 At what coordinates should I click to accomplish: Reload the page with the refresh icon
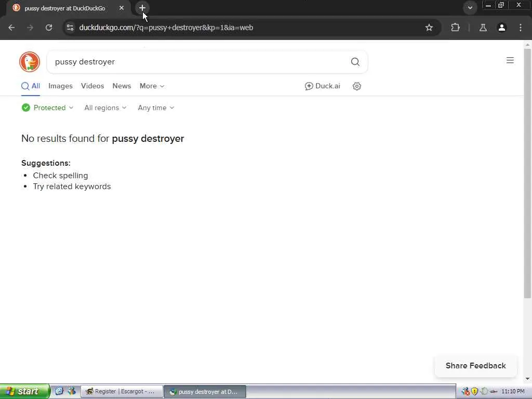(x=49, y=28)
